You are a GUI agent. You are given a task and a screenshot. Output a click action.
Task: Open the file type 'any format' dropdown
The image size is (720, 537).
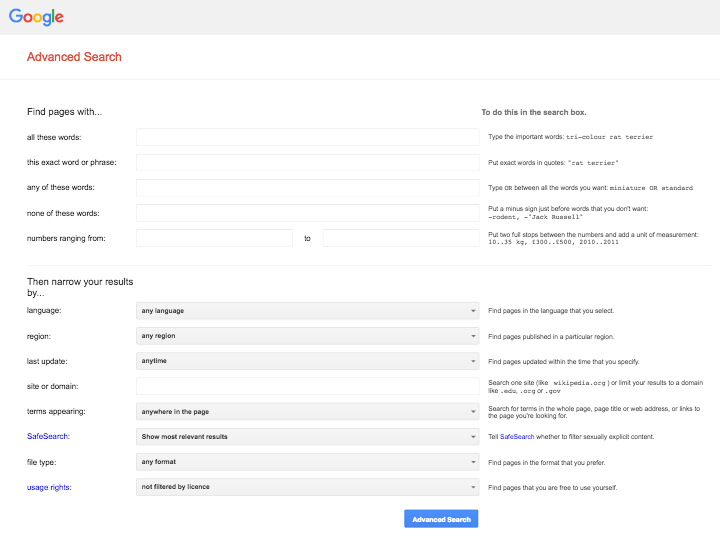coord(307,462)
